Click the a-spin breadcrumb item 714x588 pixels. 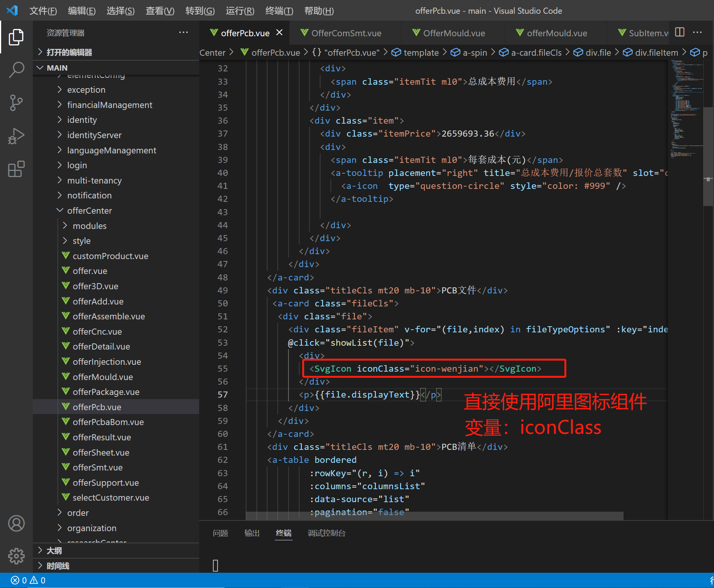pos(469,53)
